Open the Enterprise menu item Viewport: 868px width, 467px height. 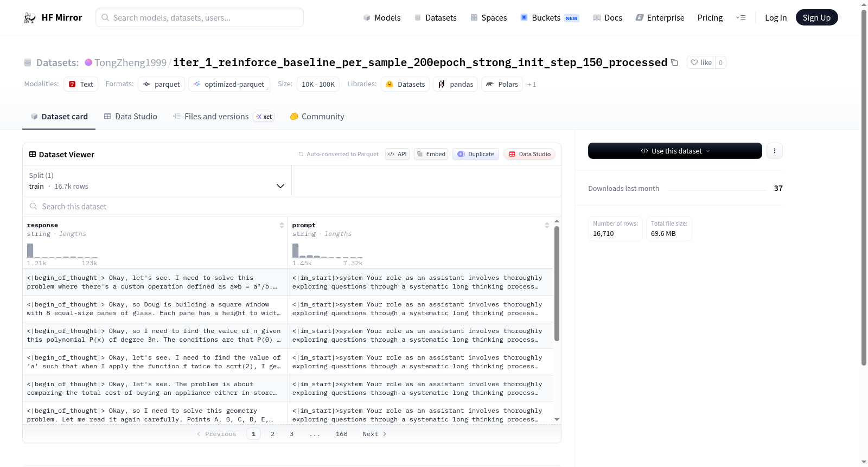pos(660,18)
